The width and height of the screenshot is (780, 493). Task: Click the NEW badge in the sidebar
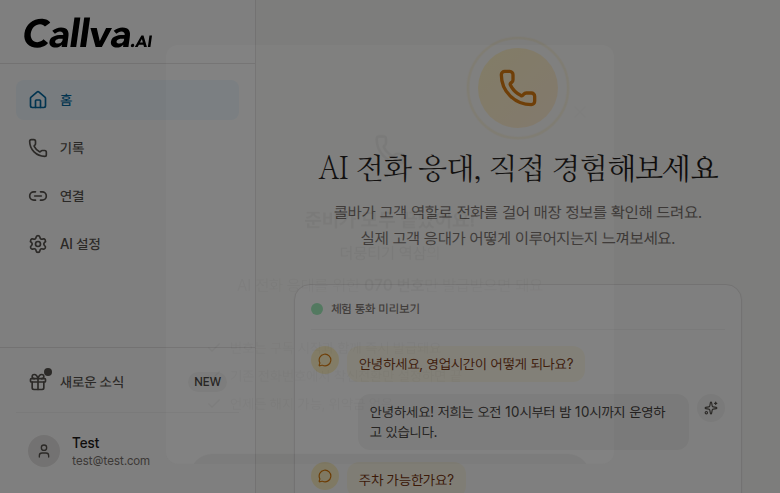pos(207,382)
